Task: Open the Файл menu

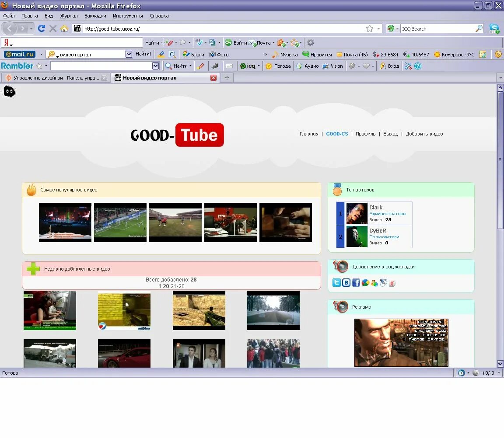Action: click(9, 16)
